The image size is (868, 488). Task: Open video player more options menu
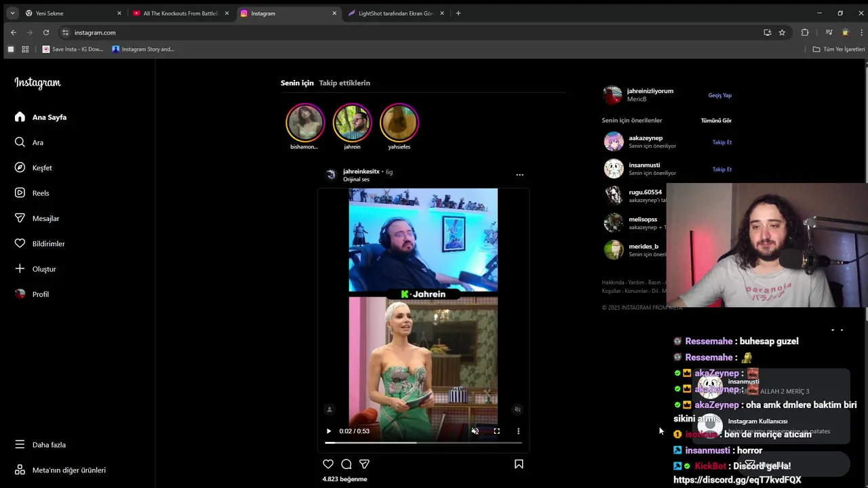[x=518, y=431]
